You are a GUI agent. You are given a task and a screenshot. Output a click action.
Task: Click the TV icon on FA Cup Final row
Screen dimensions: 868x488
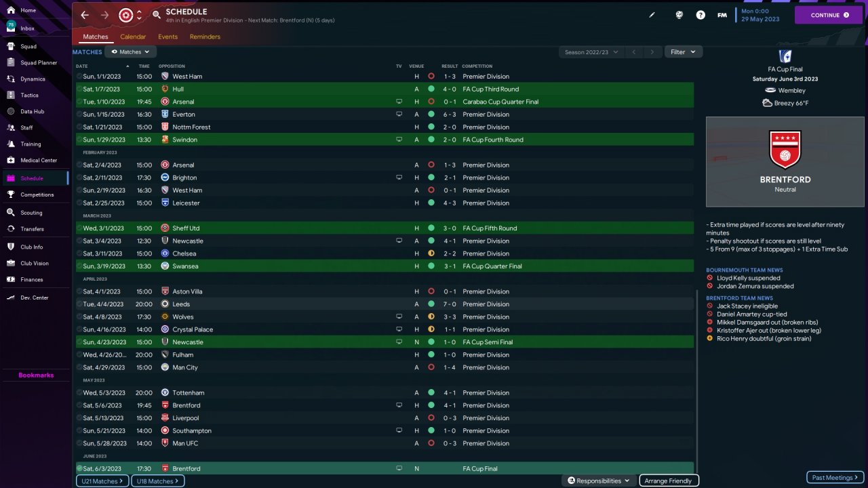pyautogui.click(x=399, y=468)
